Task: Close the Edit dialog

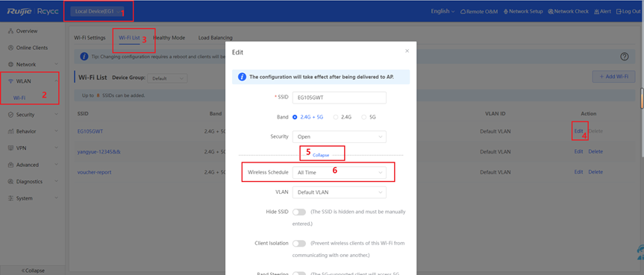Action: pos(407,51)
